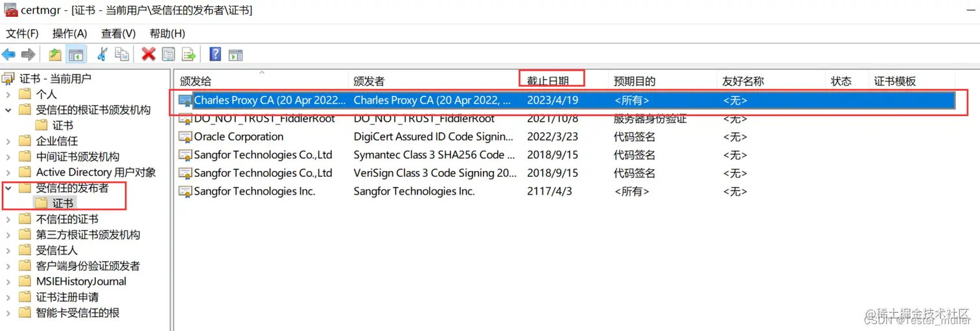This screenshot has width=980, height=331.
Task: Click the 服务器身份验证 purpose cell
Action: point(650,119)
